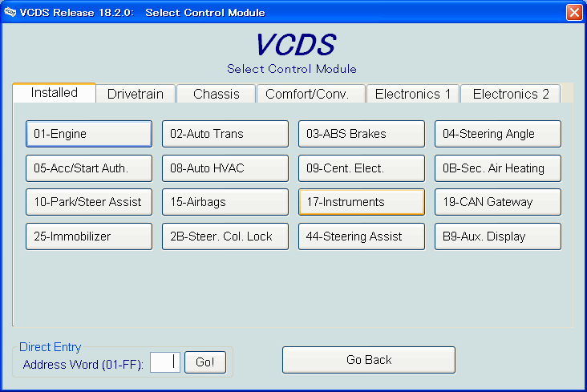Focus the Address Word input field

point(165,362)
